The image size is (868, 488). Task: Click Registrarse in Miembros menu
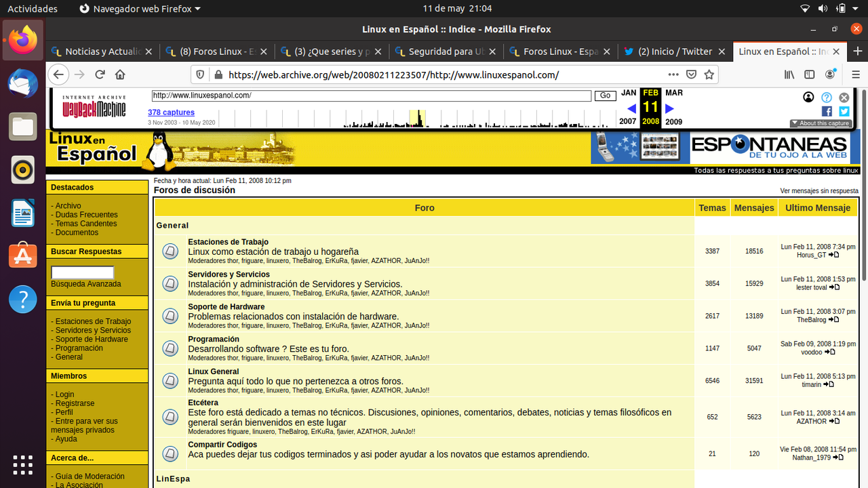click(75, 403)
